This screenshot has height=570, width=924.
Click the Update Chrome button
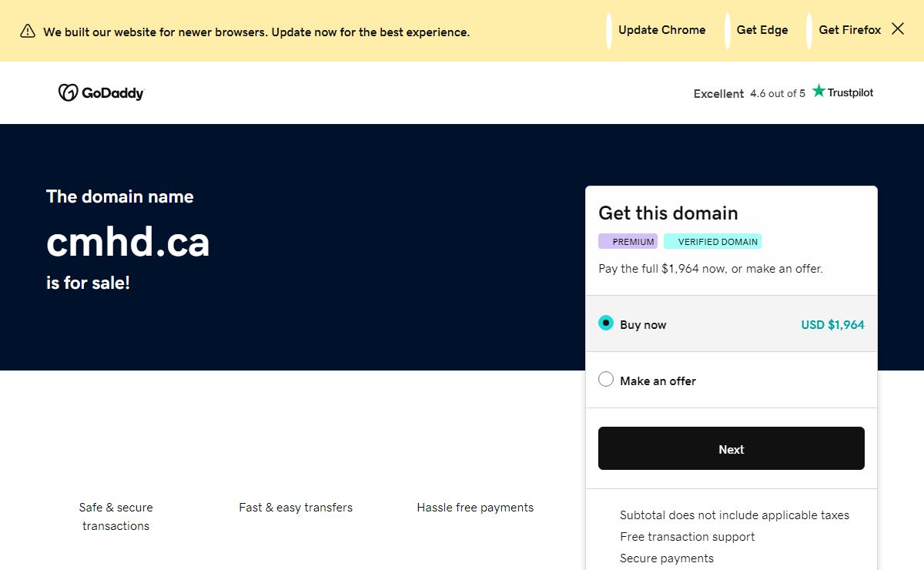(661, 30)
